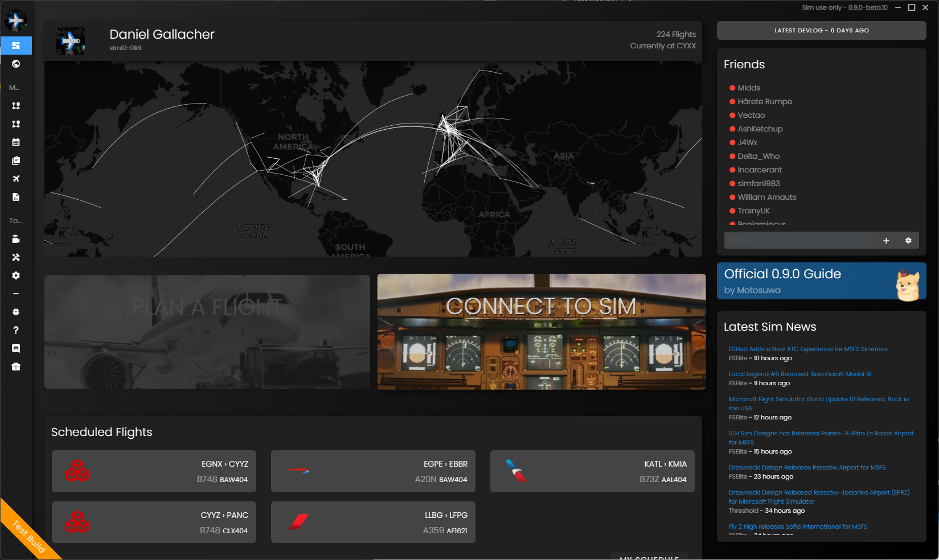Select the LLBG to LFPG flight card

point(373,522)
